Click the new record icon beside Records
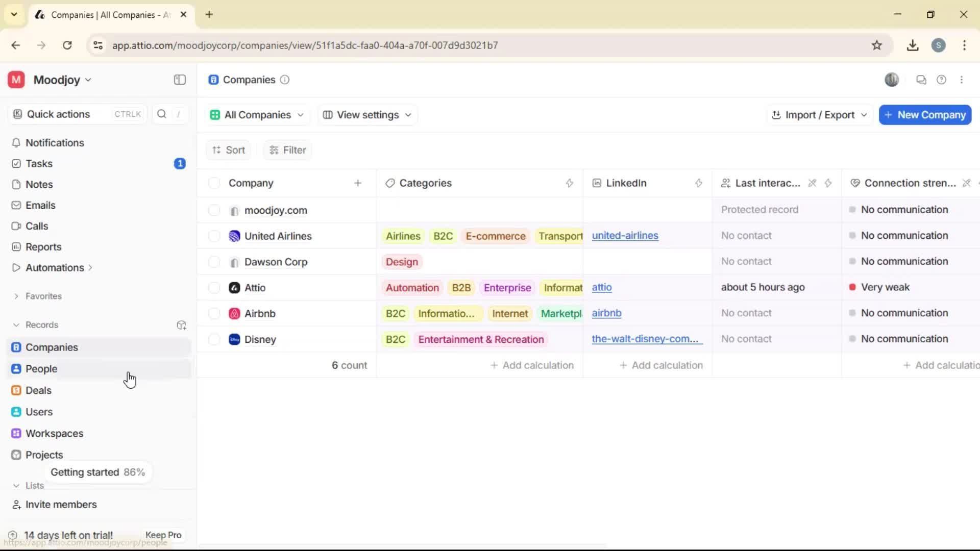The width and height of the screenshot is (980, 551). tap(181, 325)
